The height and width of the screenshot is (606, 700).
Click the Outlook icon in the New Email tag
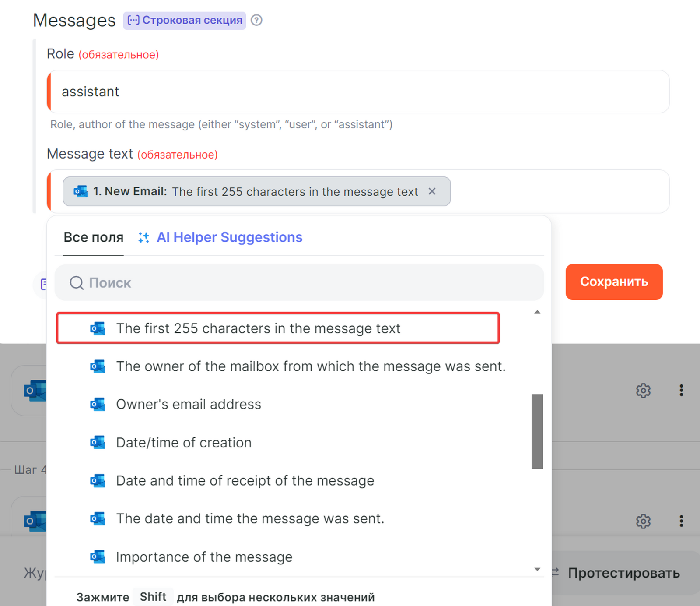tap(80, 191)
